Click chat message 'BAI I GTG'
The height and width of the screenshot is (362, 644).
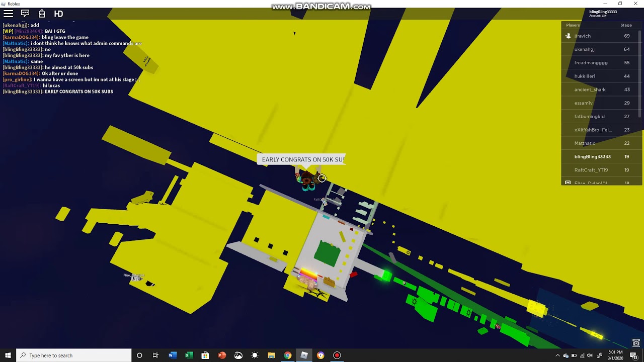(55, 31)
